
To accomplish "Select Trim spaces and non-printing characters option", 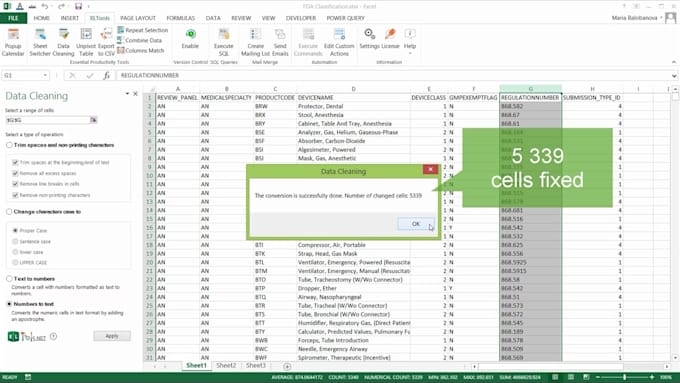I will point(9,145).
